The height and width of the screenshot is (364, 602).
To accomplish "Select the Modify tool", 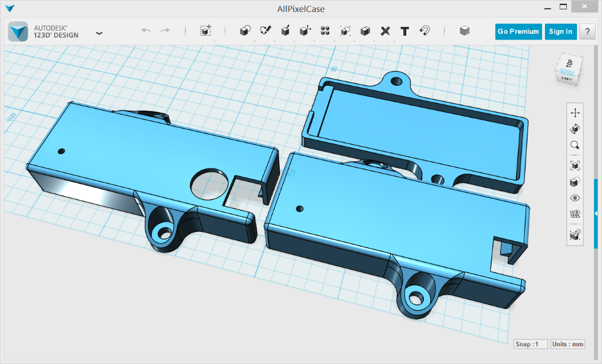I will (x=305, y=31).
